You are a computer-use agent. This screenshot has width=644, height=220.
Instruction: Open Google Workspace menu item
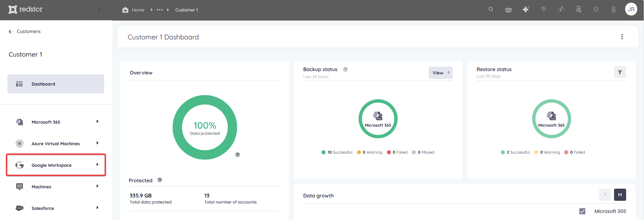(56, 165)
